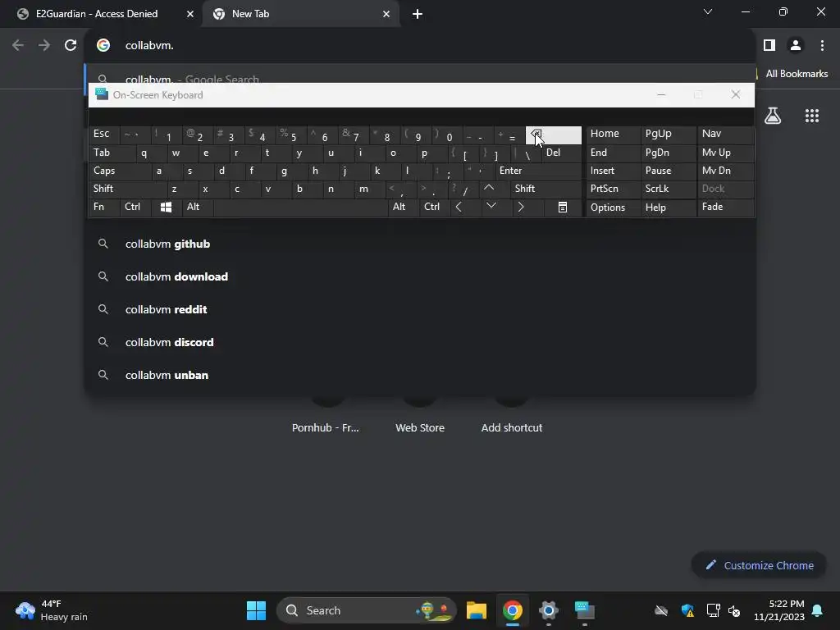Select the New Tab tab
The width and height of the screenshot is (840, 630).
(301, 14)
